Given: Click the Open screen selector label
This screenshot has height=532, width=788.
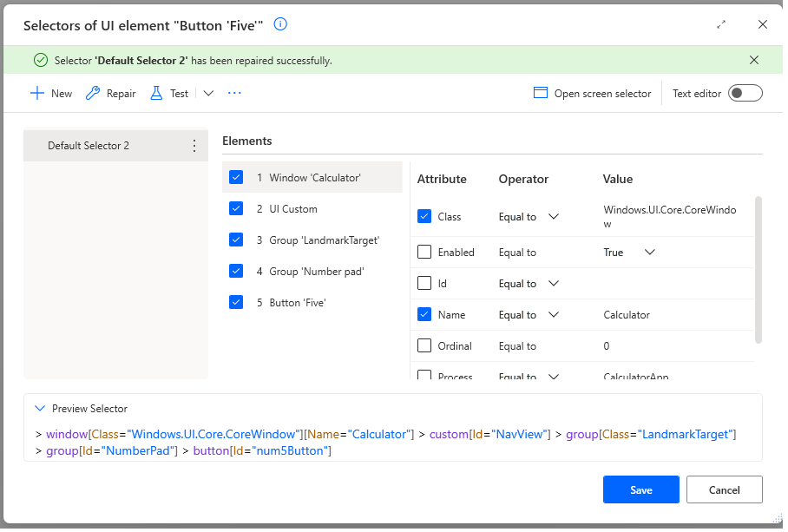Looking at the screenshot, I should click(x=602, y=94).
